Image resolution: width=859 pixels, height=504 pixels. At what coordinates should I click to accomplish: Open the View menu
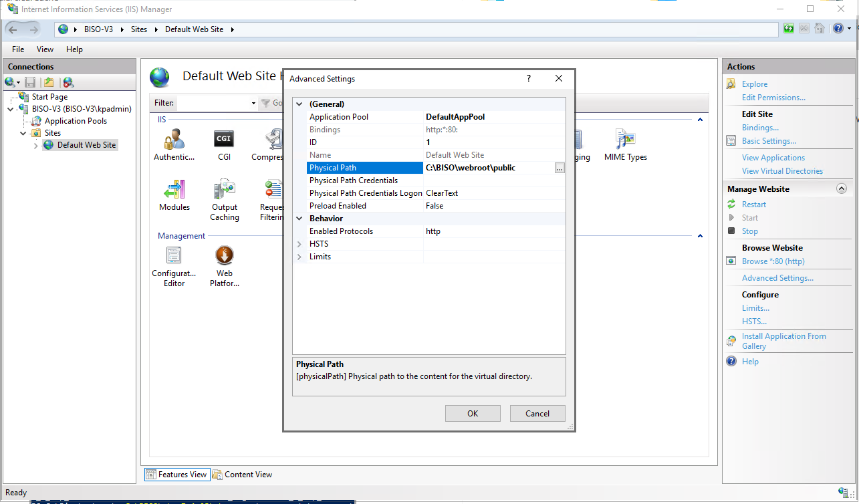45,49
